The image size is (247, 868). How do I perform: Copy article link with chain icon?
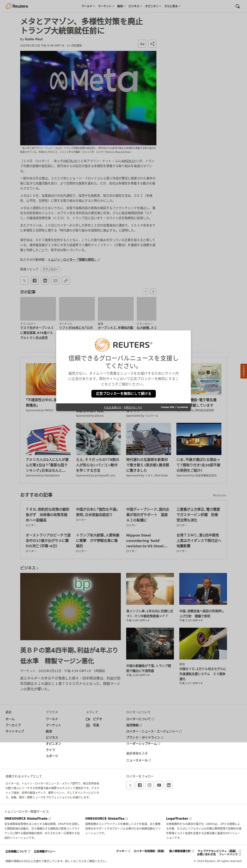point(66,280)
